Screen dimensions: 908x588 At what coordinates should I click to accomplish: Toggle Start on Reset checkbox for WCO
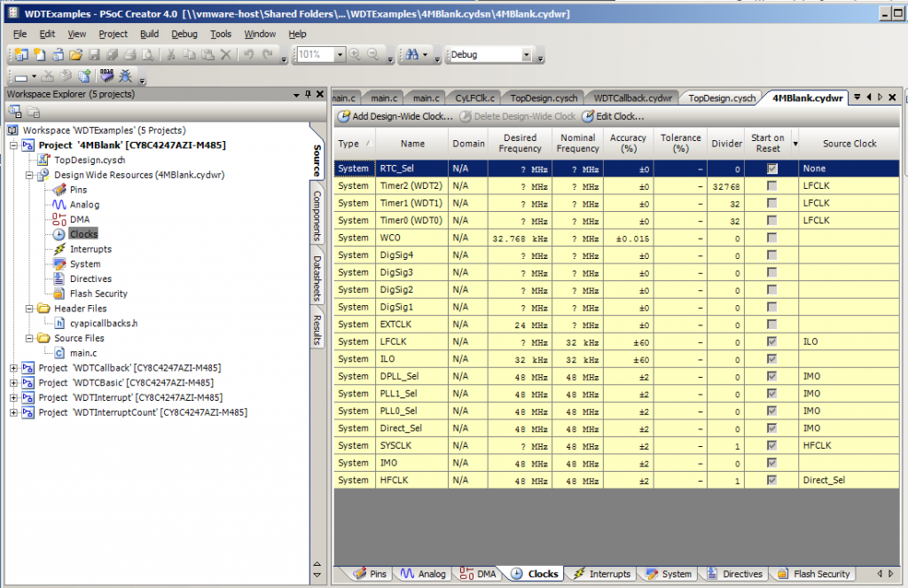772,238
